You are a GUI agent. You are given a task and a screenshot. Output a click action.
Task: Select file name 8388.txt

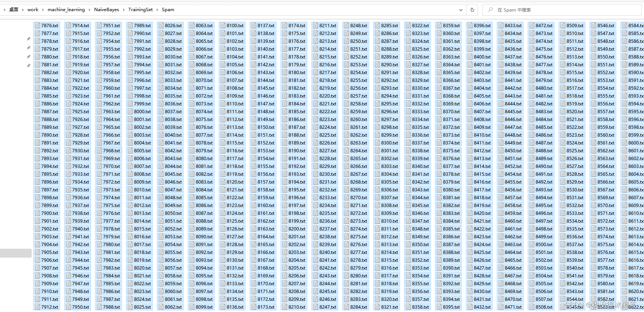pyautogui.click(x=452, y=252)
